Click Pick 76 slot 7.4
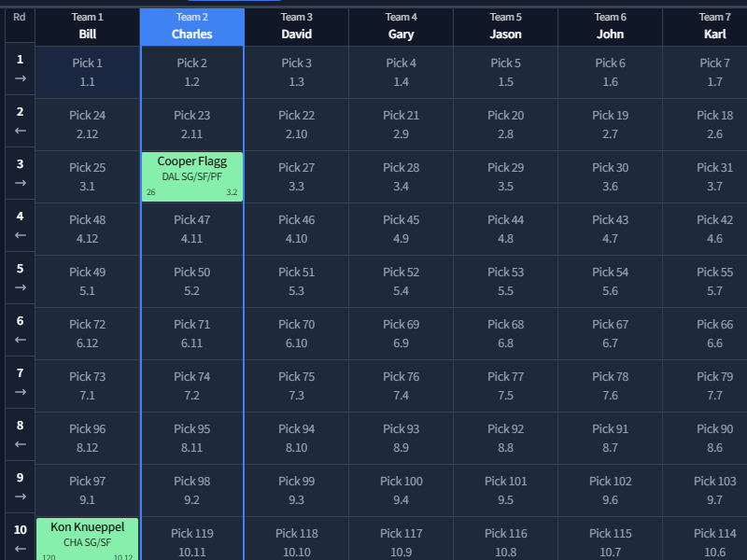747x560 pixels. click(402, 386)
